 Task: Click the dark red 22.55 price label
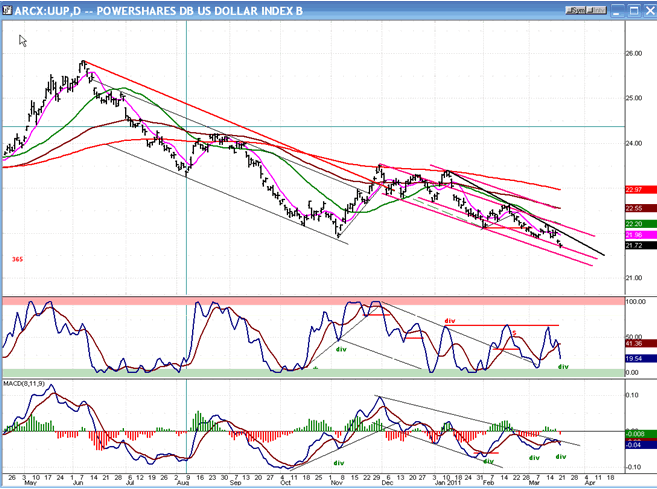click(x=641, y=208)
